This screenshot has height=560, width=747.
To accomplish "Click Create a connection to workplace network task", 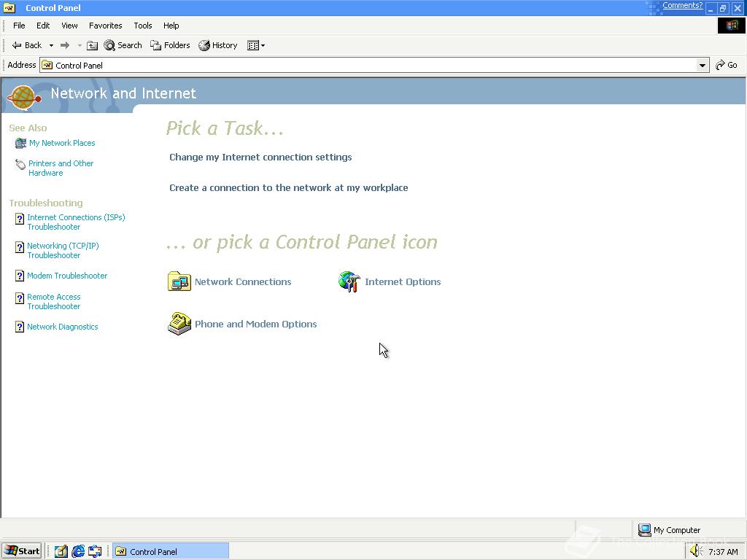I will coord(289,187).
